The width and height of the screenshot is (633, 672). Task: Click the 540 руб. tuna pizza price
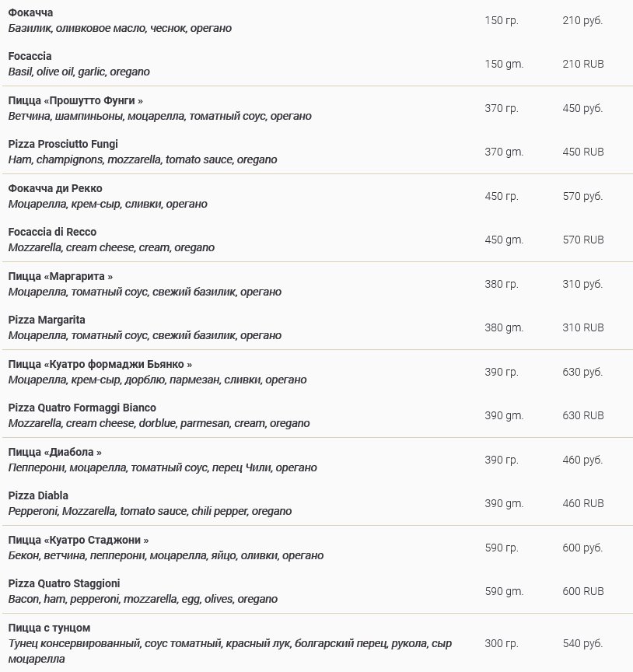(x=582, y=643)
